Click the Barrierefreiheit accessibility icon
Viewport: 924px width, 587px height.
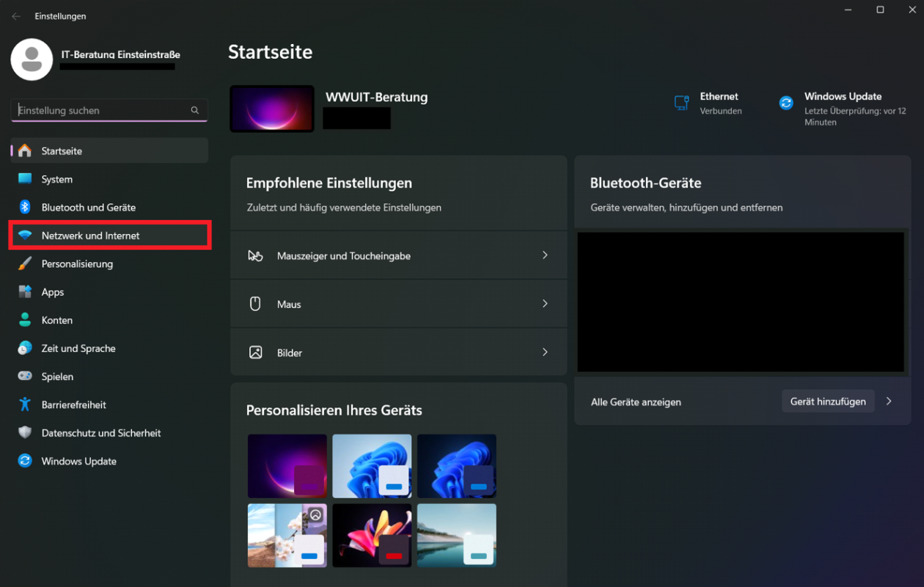click(x=25, y=404)
